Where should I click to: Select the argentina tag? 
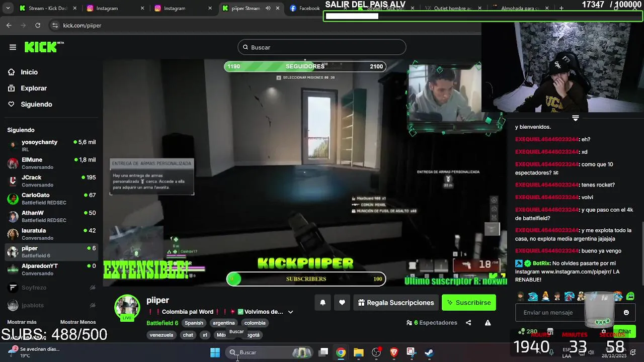(223, 323)
